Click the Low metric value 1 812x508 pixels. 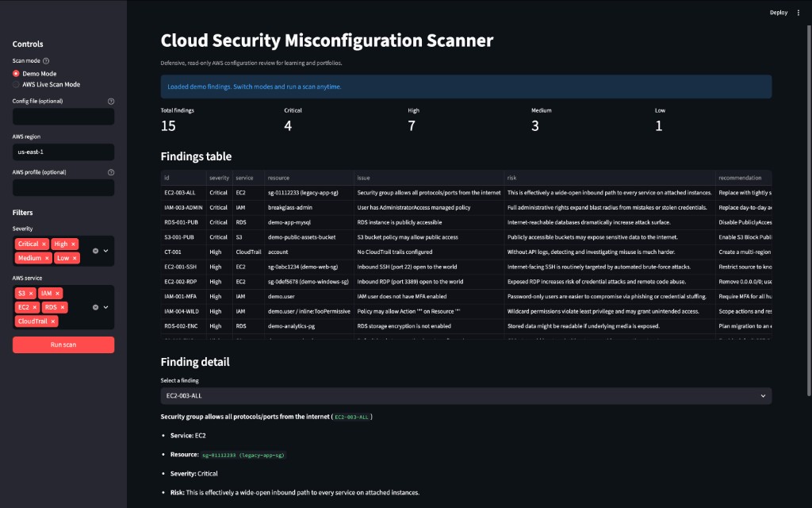(659, 126)
